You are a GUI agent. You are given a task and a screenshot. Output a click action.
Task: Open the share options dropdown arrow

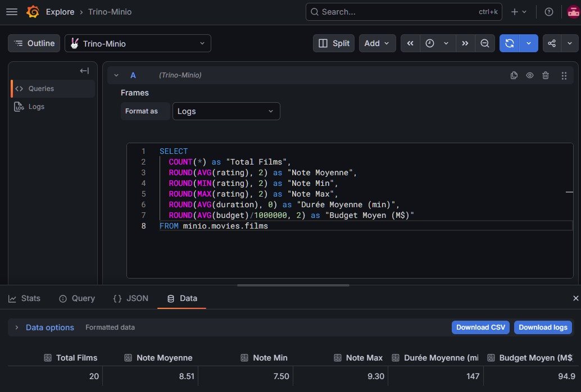(570, 43)
